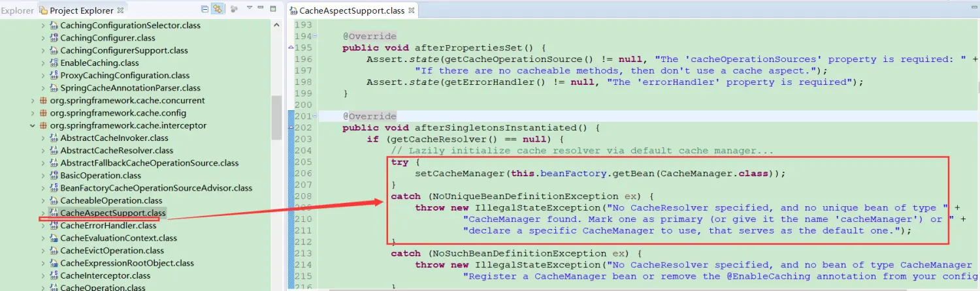
Task: Click the org.springframework.cache.concurrent package icon
Action: tap(43, 100)
